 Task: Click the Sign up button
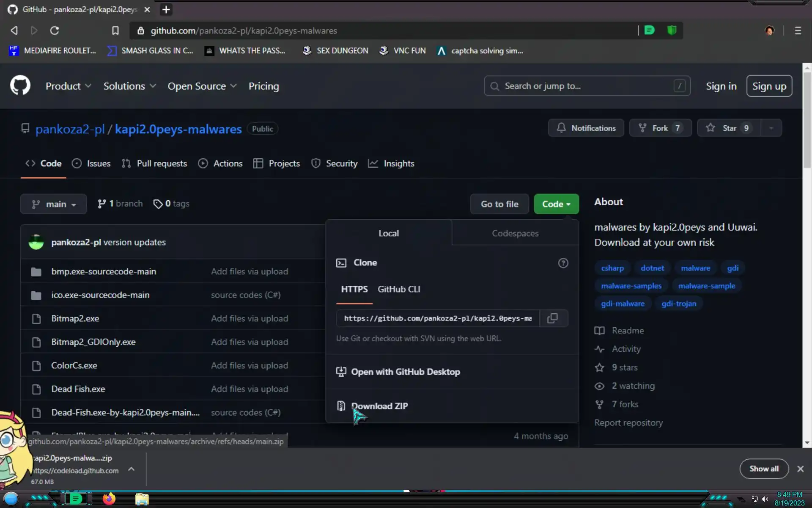pyautogui.click(x=769, y=86)
